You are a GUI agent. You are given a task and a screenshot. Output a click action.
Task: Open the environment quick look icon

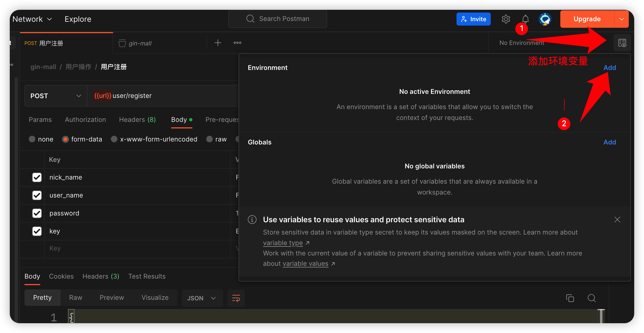click(x=622, y=43)
